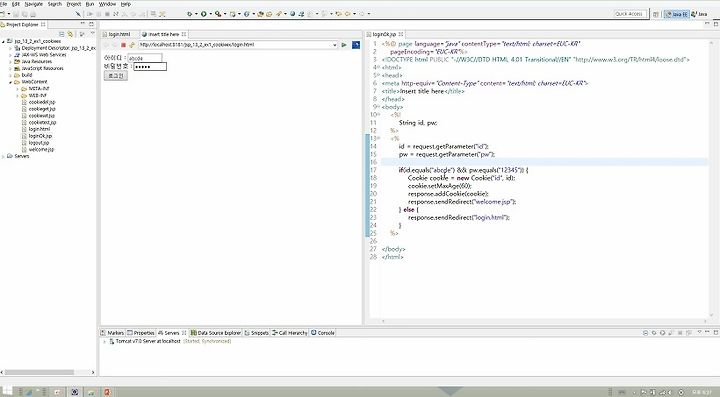Viewport: 720px width, 397px height.
Task: Select Tomcat v7.0 Server at localhost entry
Action: [148, 341]
